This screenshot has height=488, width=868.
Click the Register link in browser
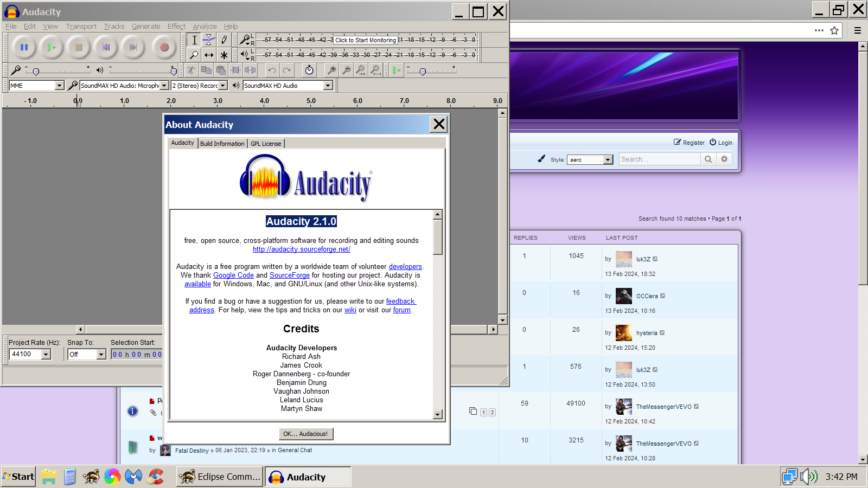pyautogui.click(x=689, y=143)
